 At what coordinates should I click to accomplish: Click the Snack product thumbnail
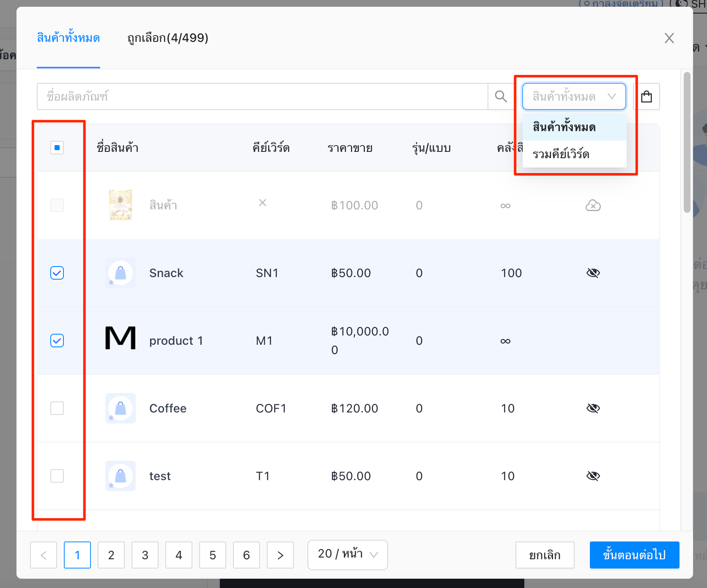click(x=121, y=273)
